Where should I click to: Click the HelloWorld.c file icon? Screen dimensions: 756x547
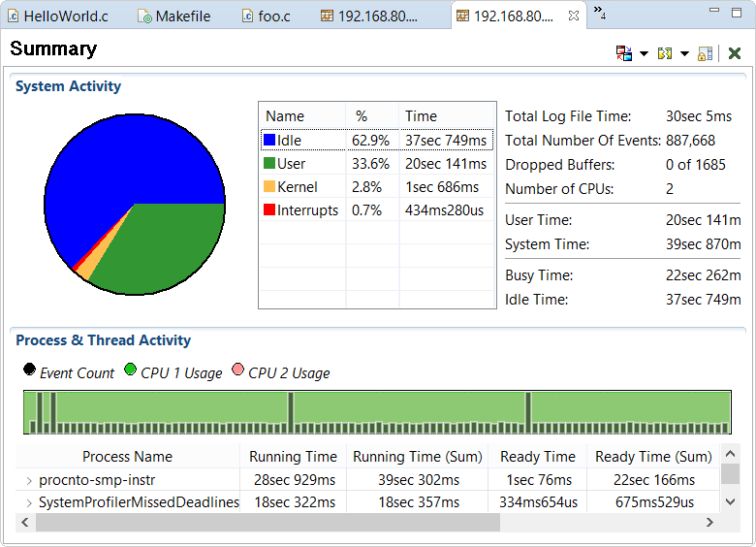(x=14, y=16)
